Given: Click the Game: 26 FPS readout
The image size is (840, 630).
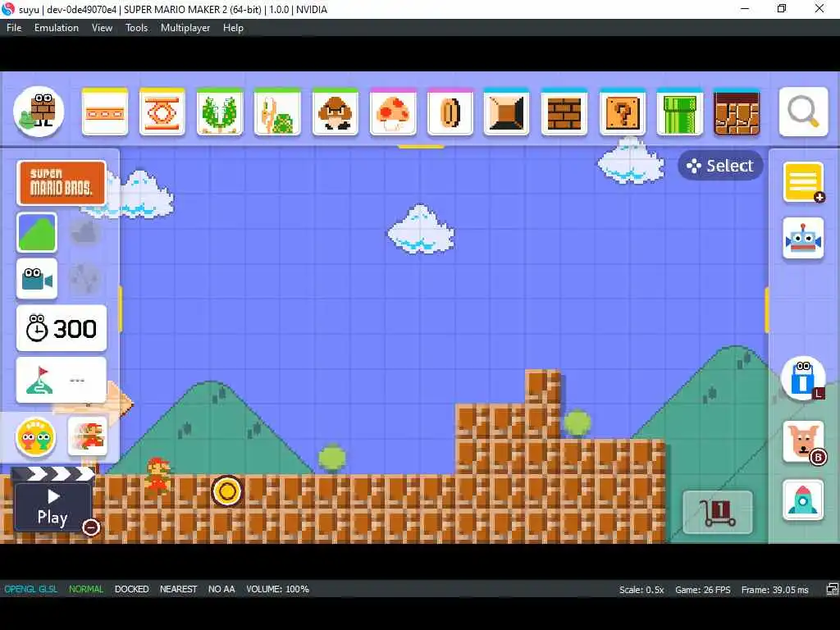Looking at the screenshot, I should click(703, 590).
